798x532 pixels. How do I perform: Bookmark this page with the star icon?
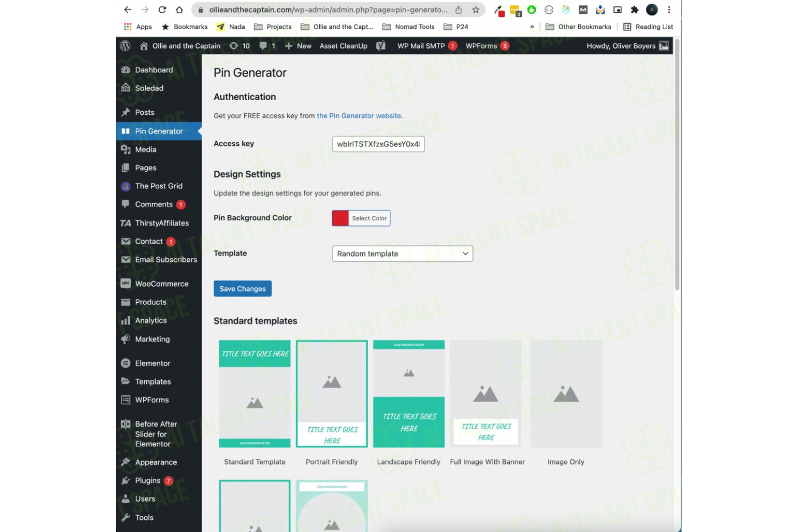click(476, 10)
